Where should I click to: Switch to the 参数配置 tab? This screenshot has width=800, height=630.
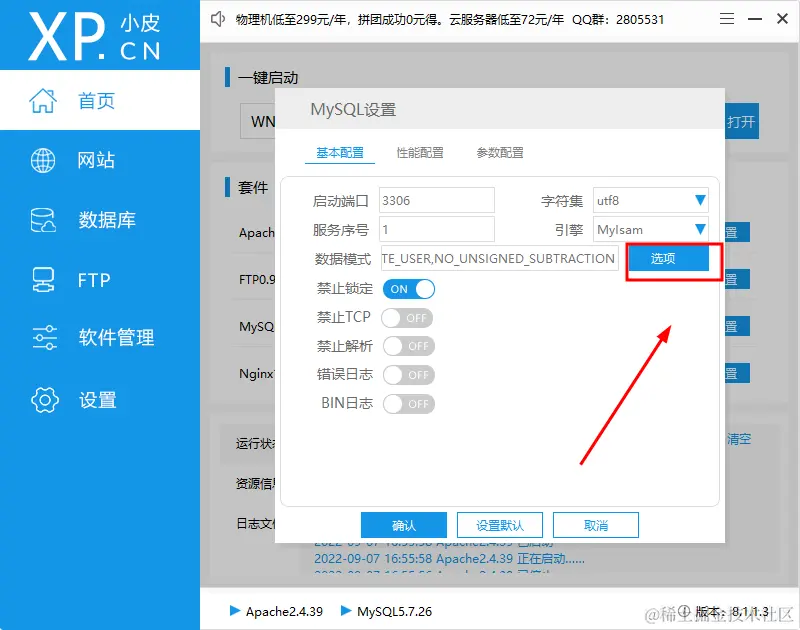(x=500, y=153)
